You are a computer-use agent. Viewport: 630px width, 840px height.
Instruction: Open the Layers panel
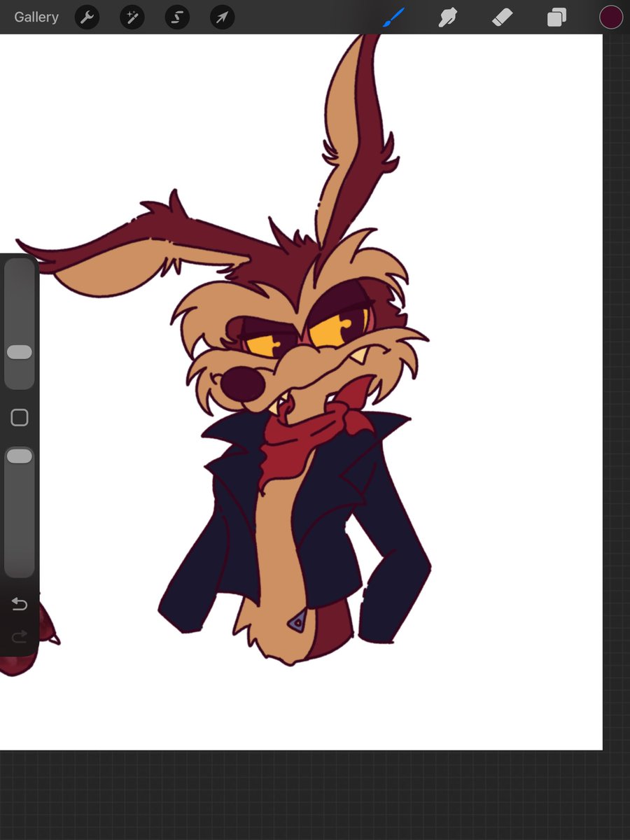pyautogui.click(x=556, y=17)
